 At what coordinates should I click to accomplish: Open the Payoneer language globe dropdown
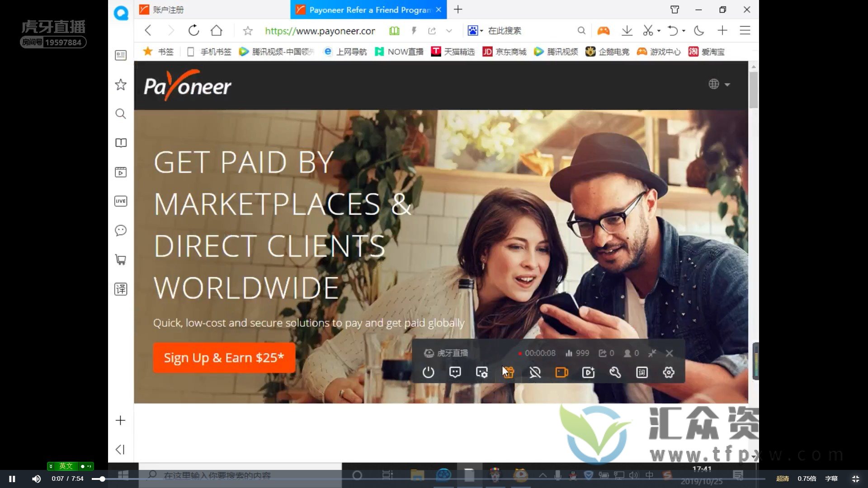pos(718,84)
